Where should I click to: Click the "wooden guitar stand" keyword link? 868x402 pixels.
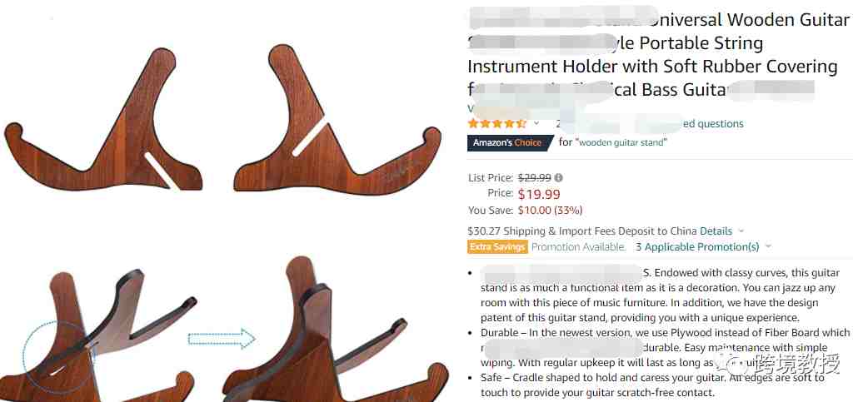coord(621,142)
